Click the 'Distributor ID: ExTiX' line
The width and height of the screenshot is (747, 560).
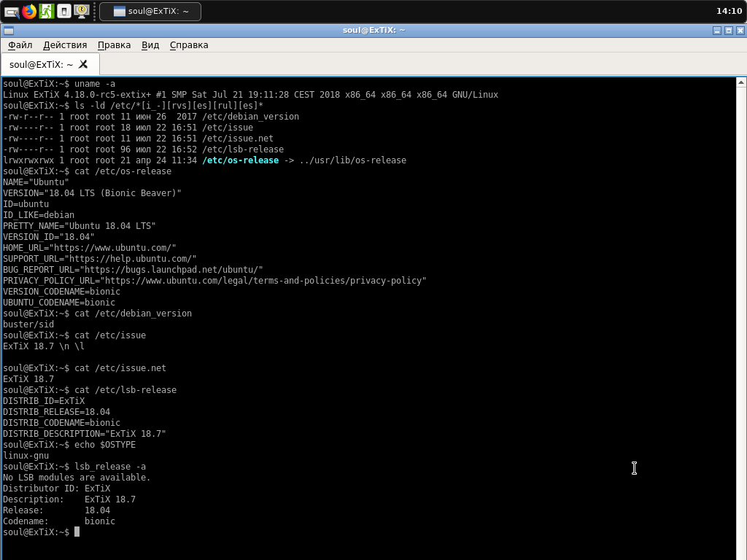point(57,489)
